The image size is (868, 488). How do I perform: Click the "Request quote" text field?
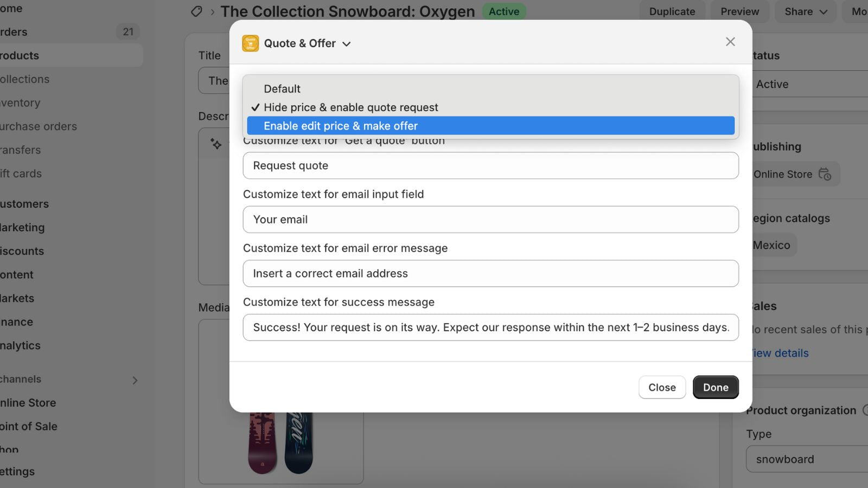click(490, 165)
